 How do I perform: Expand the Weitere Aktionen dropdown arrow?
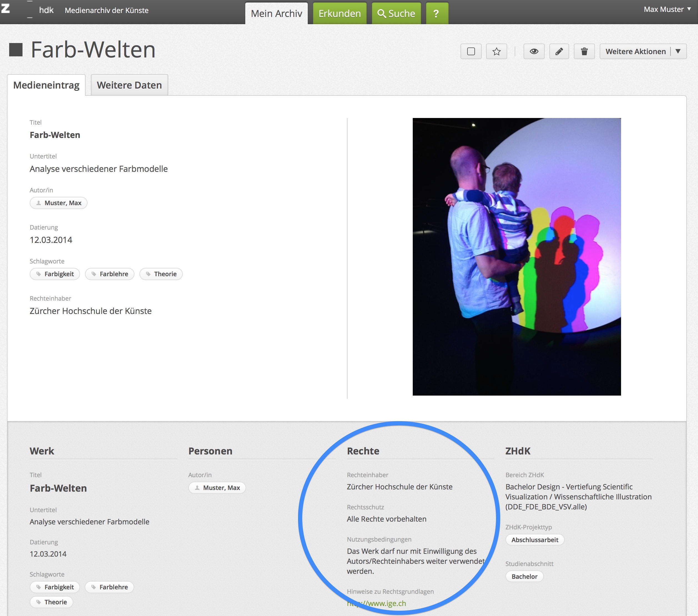coord(678,52)
